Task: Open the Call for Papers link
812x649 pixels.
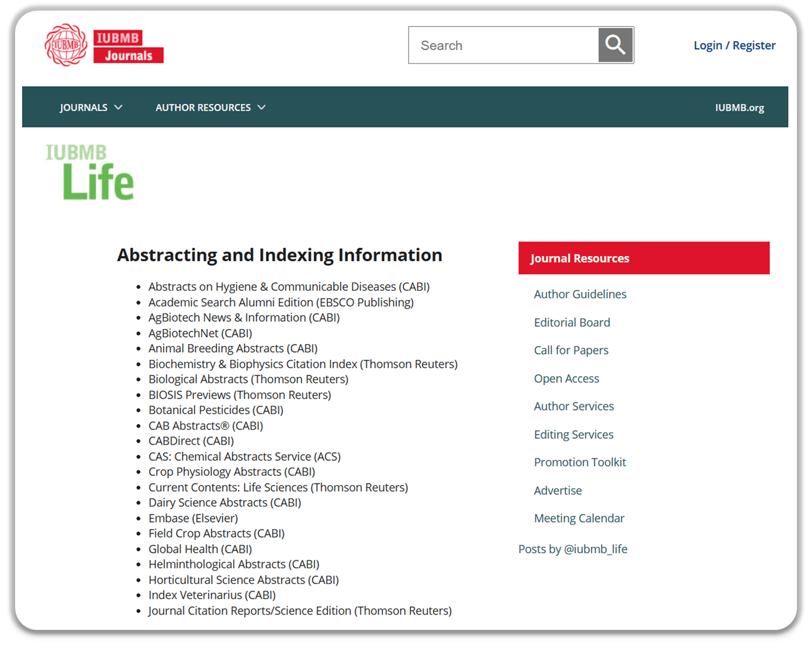Action: (x=571, y=350)
